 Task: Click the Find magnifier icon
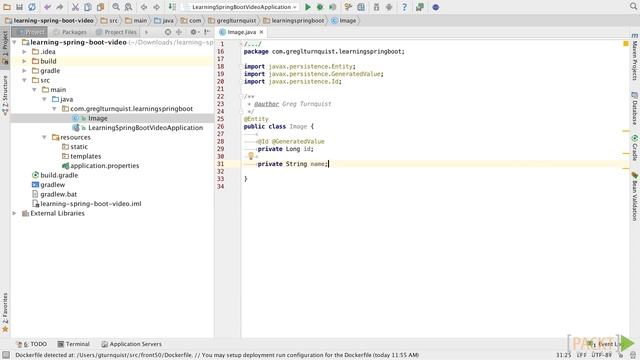[116, 7]
